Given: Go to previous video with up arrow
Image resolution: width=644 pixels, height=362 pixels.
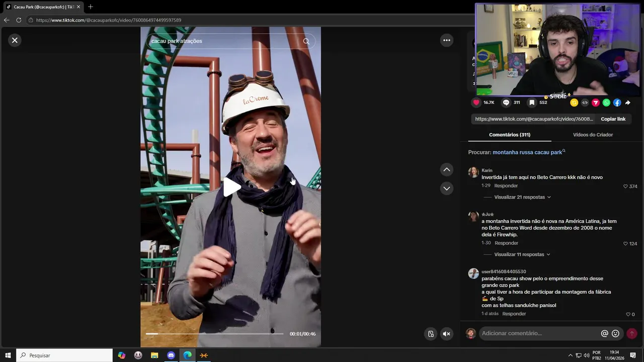Looking at the screenshot, I should (447, 170).
